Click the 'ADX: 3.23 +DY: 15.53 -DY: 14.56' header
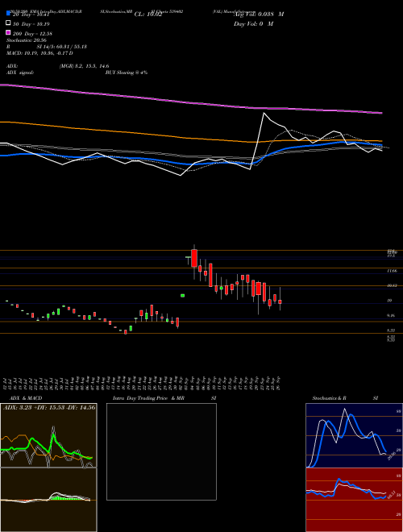Image resolution: width=403 pixels, height=532 pixels. (x=49, y=407)
